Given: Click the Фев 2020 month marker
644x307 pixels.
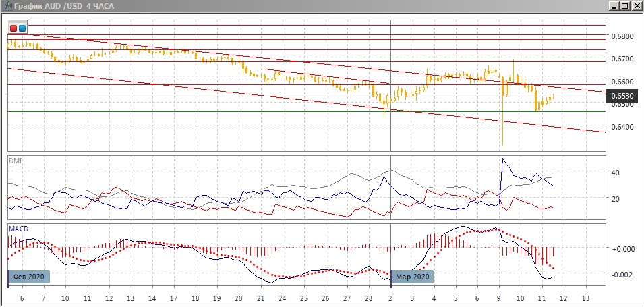Looking at the screenshot, I should pyautogui.click(x=29, y=277).
